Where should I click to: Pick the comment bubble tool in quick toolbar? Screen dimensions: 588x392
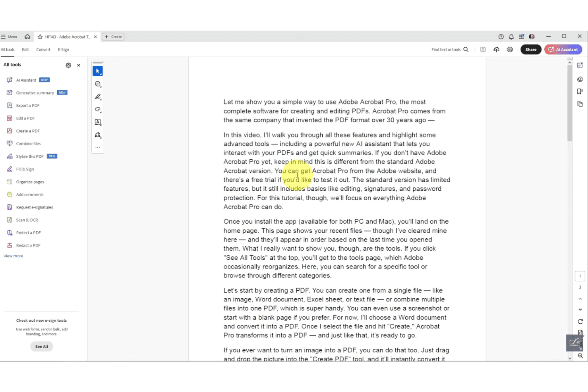98,84
